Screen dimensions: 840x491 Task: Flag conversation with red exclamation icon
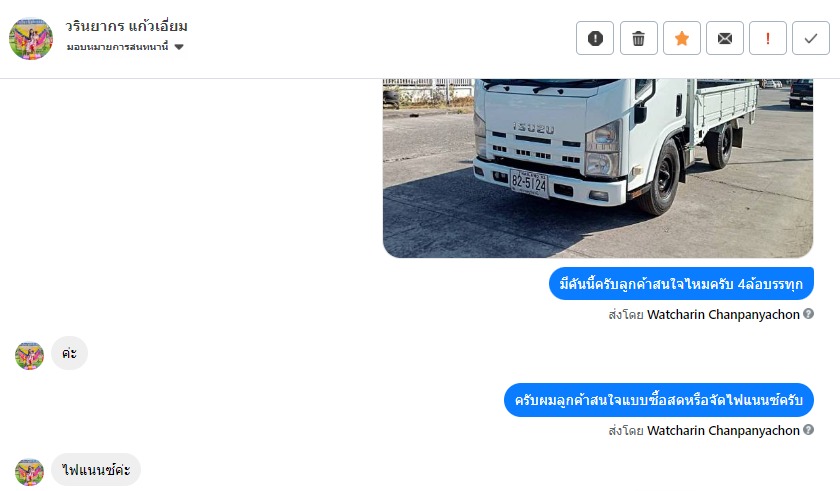(x=768, y=38)
